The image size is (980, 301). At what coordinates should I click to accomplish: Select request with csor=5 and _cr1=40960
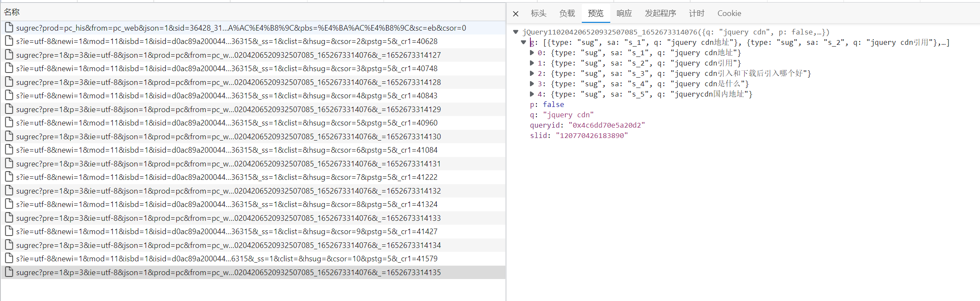[x=253, y=123]
